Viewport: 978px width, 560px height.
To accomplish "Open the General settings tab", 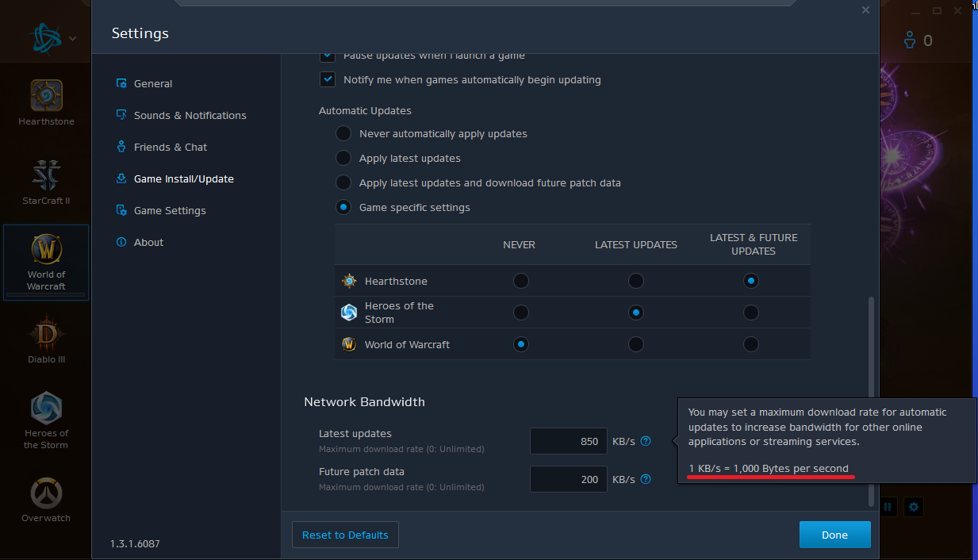I will pos(144,83).
